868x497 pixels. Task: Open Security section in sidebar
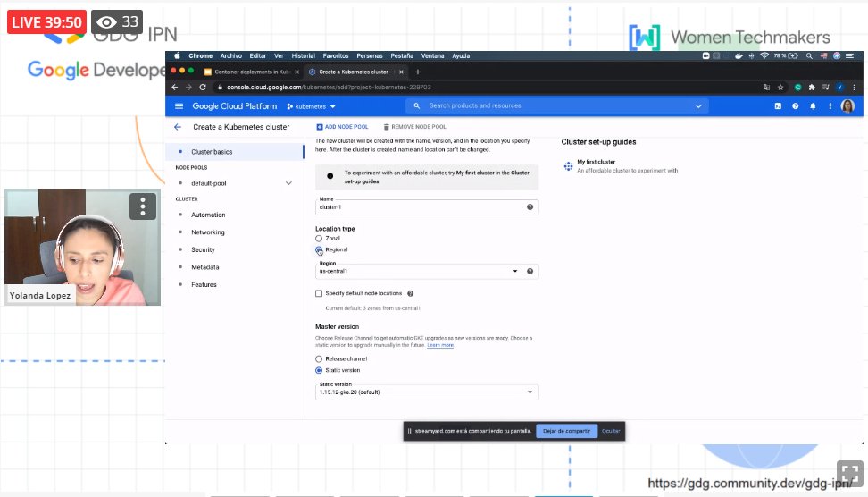point(203,250)
